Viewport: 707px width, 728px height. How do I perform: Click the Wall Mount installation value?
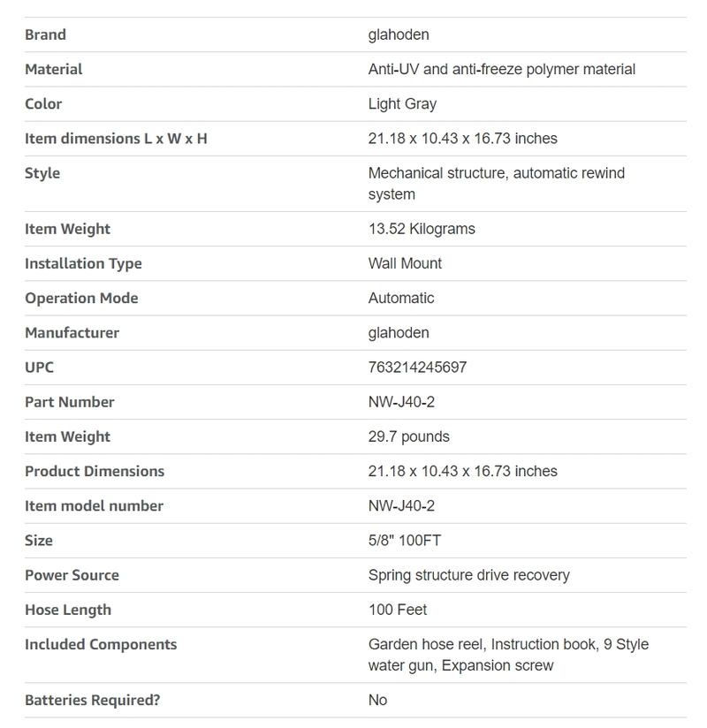click(x=405, y=263)
